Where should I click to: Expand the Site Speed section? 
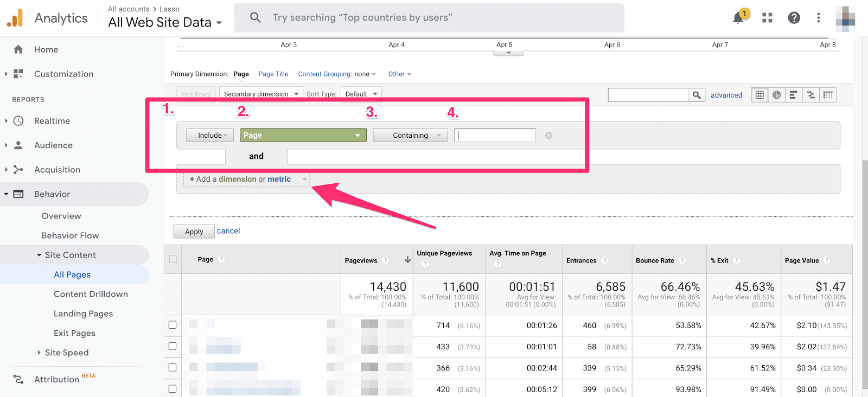(39, 353)
